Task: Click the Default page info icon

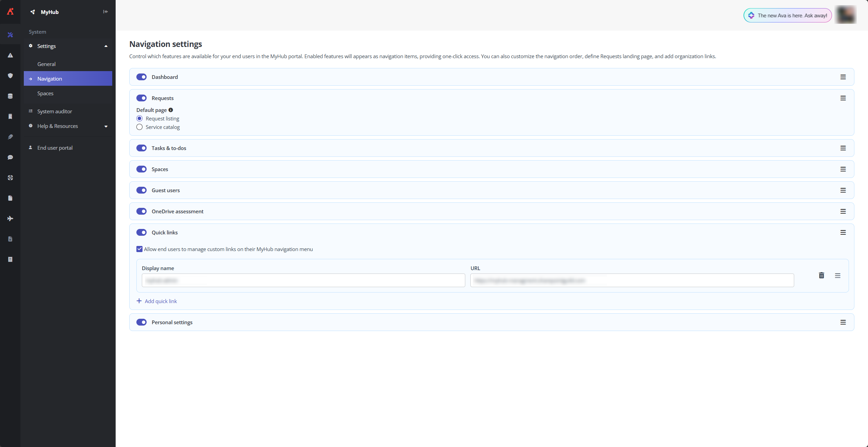Action: coord(171,110)
